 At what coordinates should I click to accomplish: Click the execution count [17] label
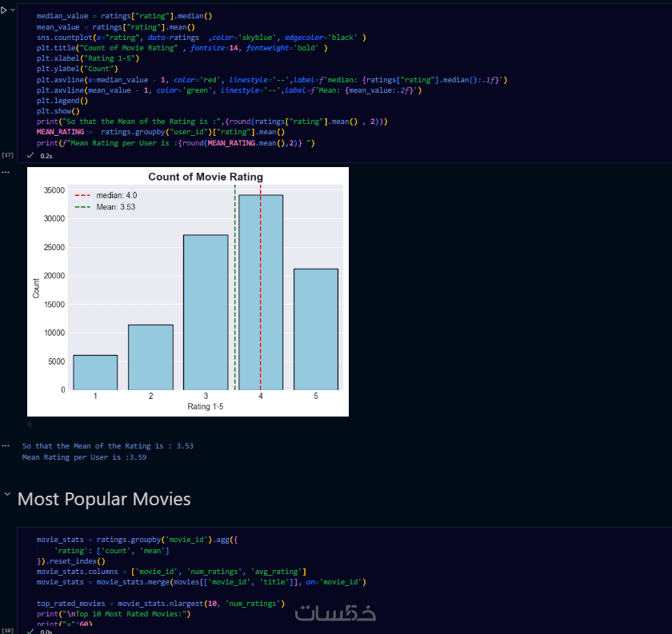[8, 155]
